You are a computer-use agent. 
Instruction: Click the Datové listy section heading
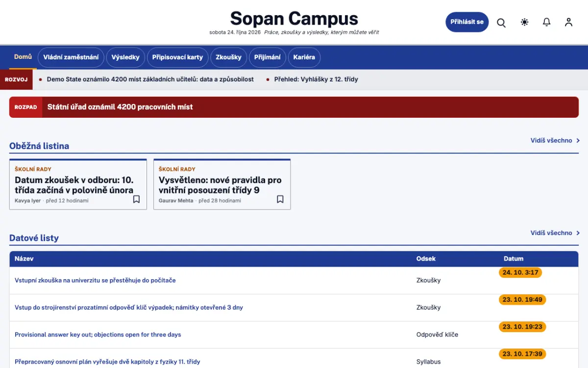tap(34, 238)
